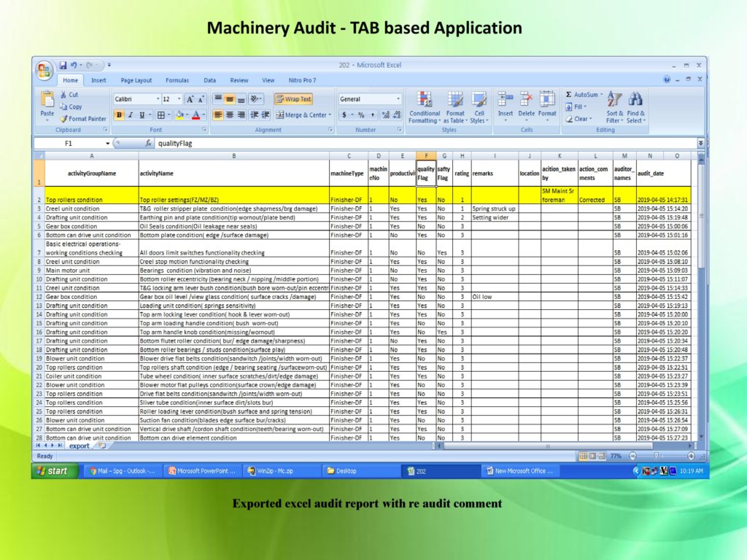
Task: Switch to Microsoft PowerPoint taskbar item
Action: 202,471
